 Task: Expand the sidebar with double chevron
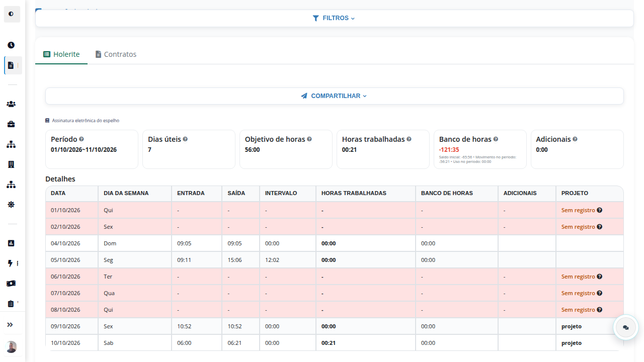click(10, 325)
